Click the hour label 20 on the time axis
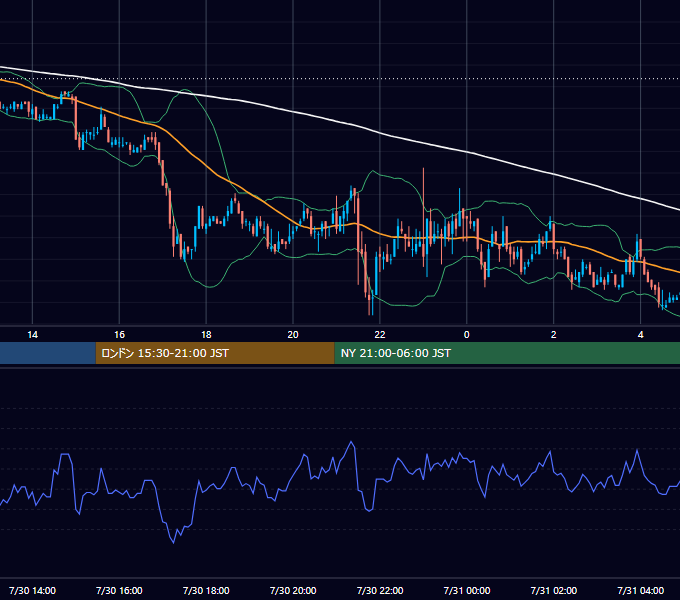 (293, 335)
